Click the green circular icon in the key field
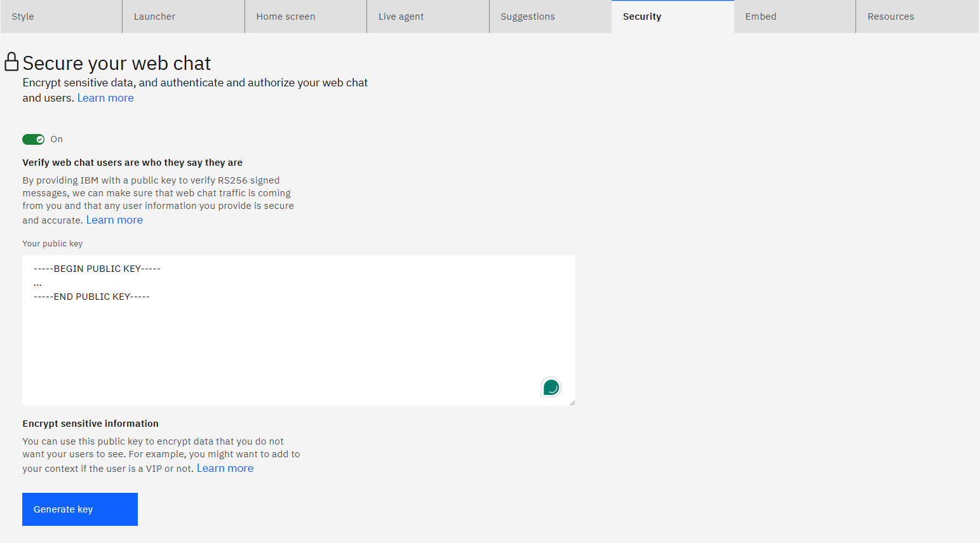The height and width of the screenshot is (543, 980). coord(551,387)
